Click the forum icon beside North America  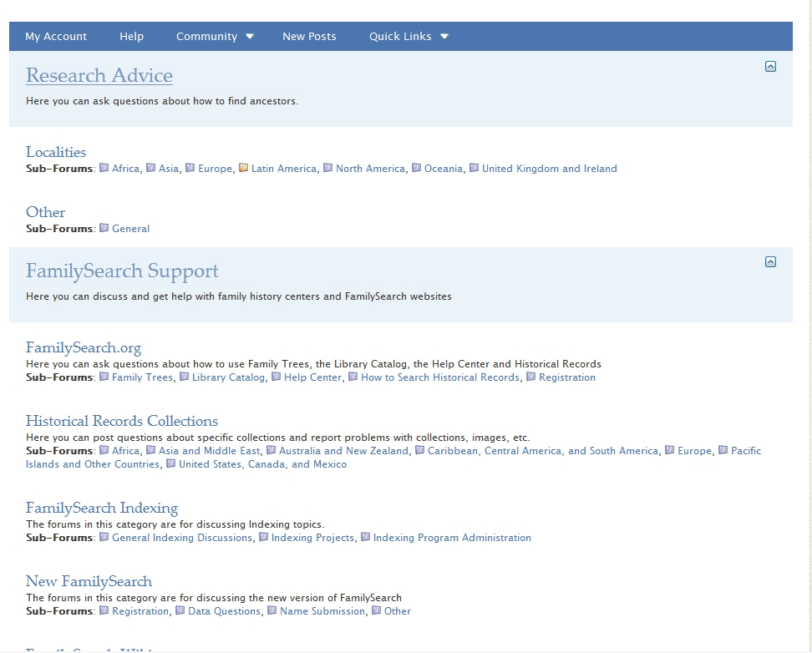tap(327, 168)
